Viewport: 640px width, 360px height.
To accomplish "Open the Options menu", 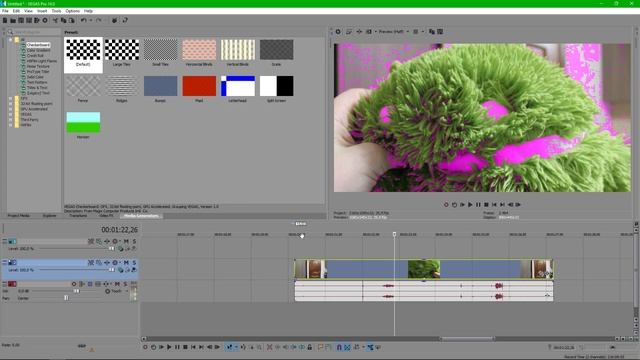I will (x=73, y=11).
